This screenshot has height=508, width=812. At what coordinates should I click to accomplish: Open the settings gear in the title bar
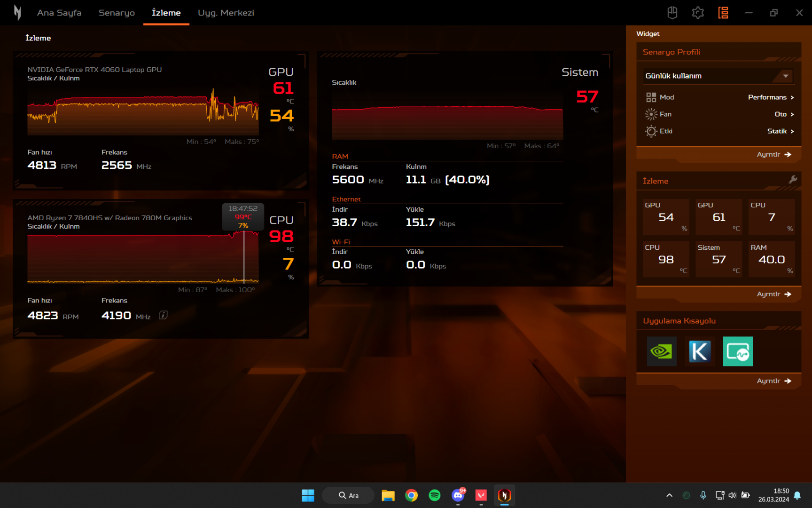[698, 13]
